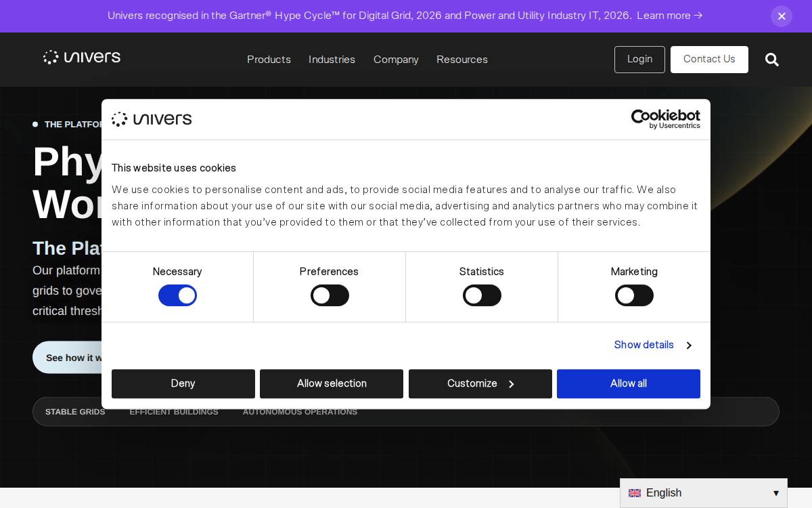Click the Contact Us button

pyautogui.click(x=709, y=60)
